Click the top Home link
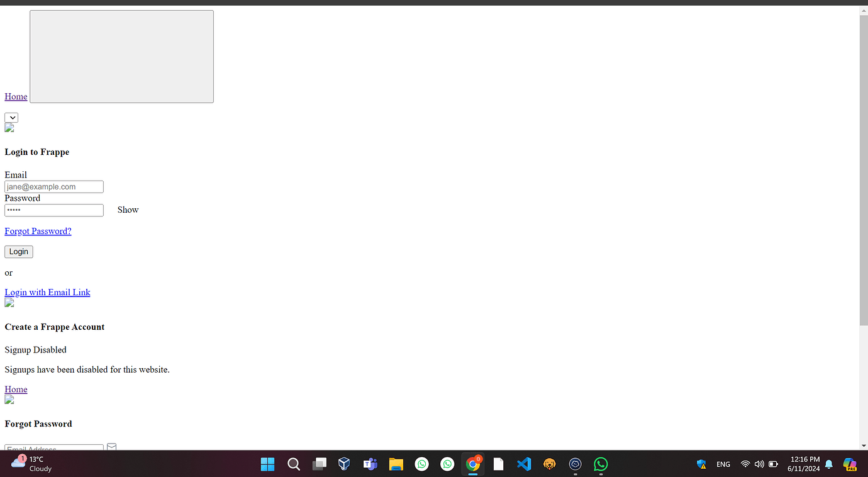The image size is (868, 477). coord(16,96)
